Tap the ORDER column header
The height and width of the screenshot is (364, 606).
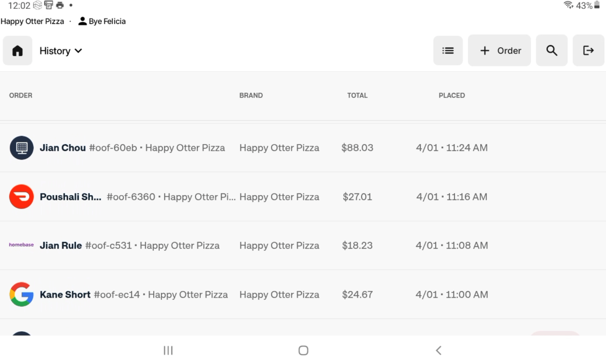(21, 96)
